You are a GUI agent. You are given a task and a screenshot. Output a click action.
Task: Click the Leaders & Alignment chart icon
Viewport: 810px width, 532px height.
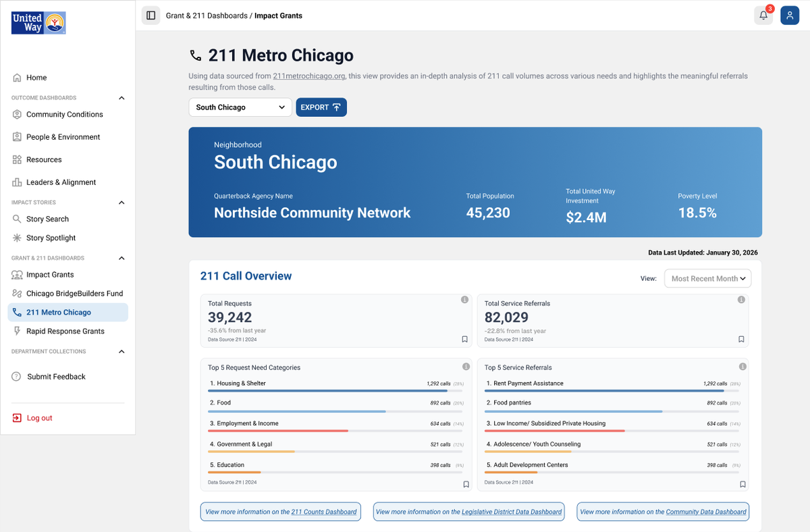tap(17, 182)
